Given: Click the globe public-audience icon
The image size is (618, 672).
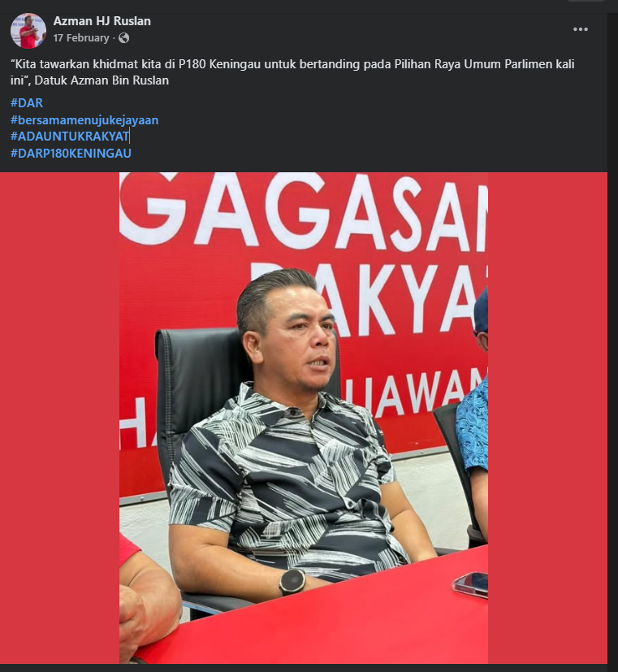Looking at the screenshot, I should pos(123,38).
